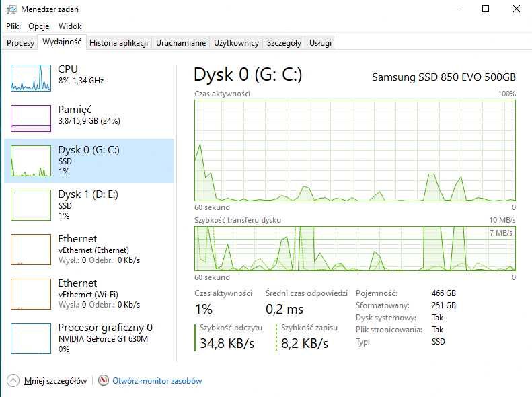Select vEthernet (Wi-Fi) network graph
The width and height of the screenshot is (532, 397).
31,294
